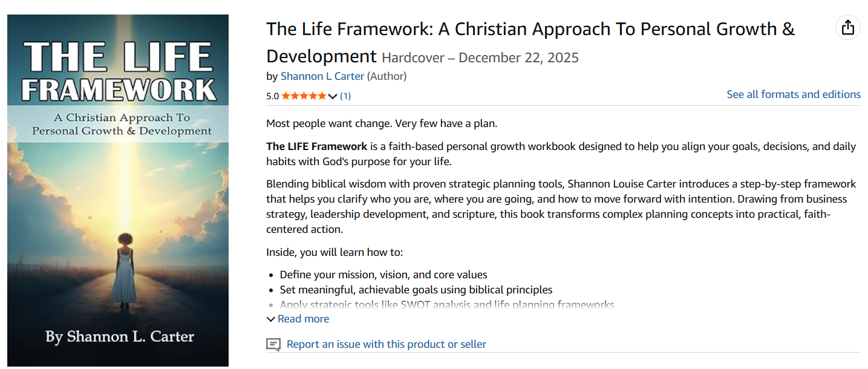Click Report an issue with this product link
The height and width of the screenshot is (369, 868).
click(386, 344)
